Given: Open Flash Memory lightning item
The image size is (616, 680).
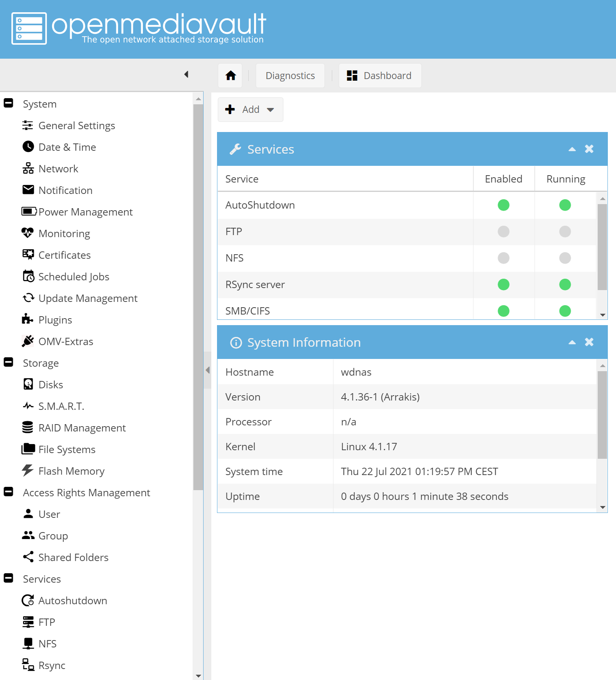Looking at the screenshot, I should [x=63, y=471].
